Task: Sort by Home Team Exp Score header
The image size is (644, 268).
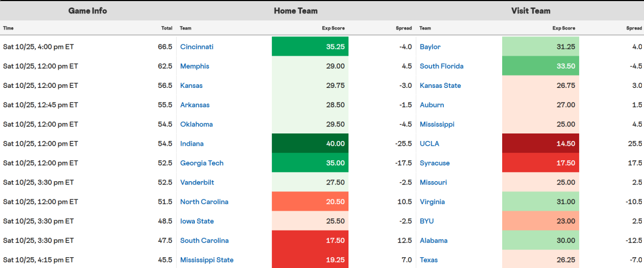Action: tap(336, 28)
